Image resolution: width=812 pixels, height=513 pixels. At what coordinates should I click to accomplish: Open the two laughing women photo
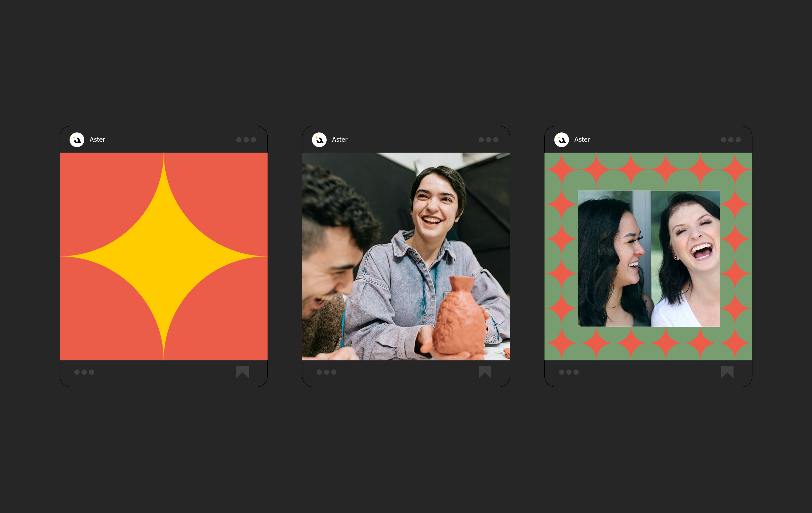tap(649, 259)
